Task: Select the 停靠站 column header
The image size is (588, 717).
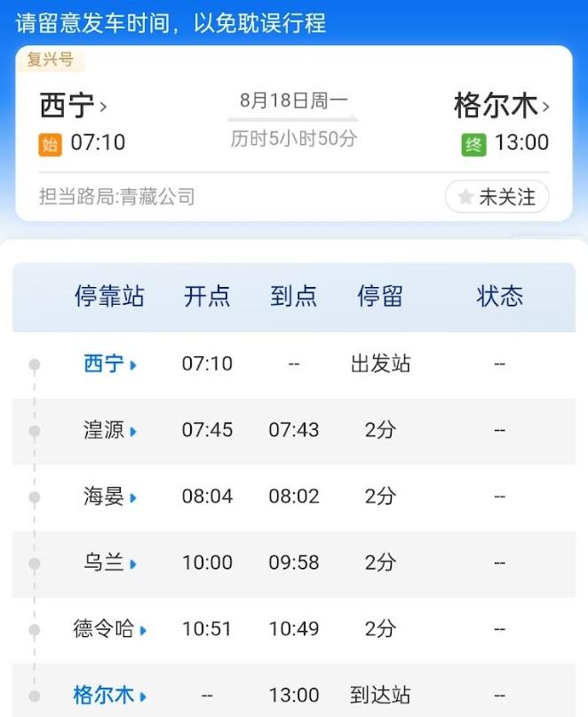Action: [x=109, y=296]
